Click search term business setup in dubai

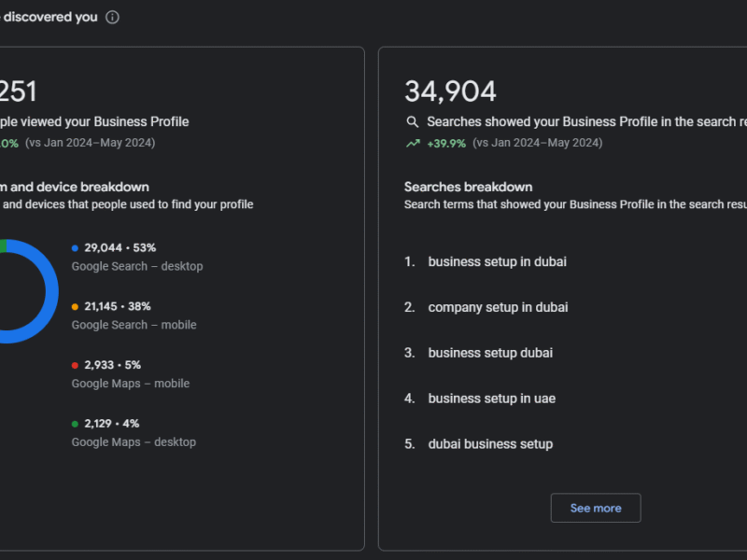pos(497,262)
